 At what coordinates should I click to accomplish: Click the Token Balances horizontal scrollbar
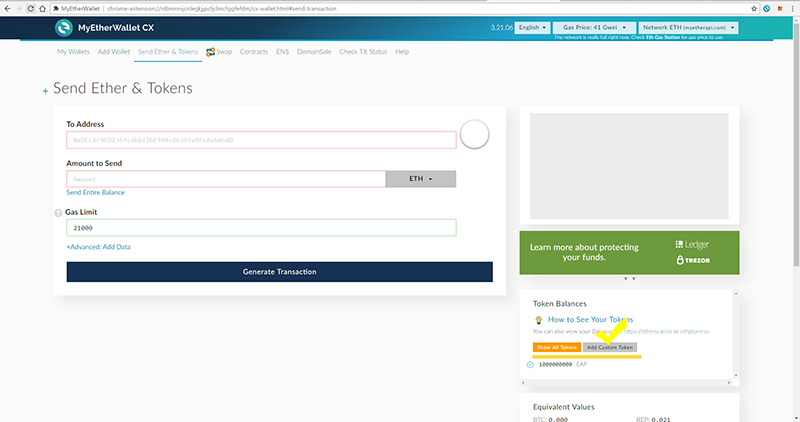point(627,382)
